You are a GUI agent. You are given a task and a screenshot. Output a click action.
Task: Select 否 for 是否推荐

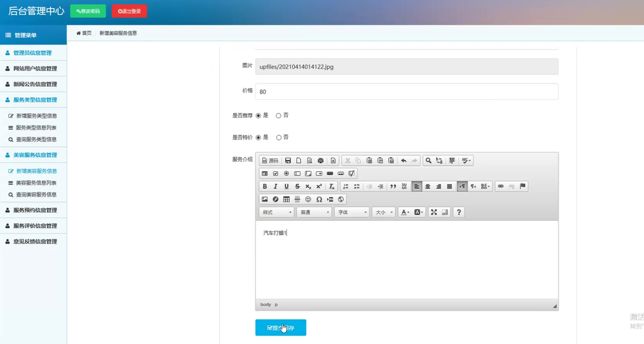(x=279, y=116)
